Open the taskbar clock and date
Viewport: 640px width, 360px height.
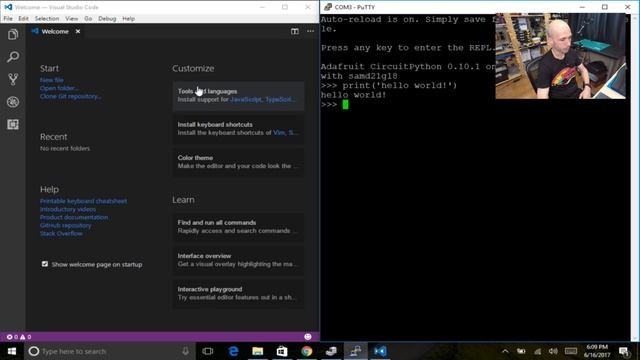[x=597, y=351]
